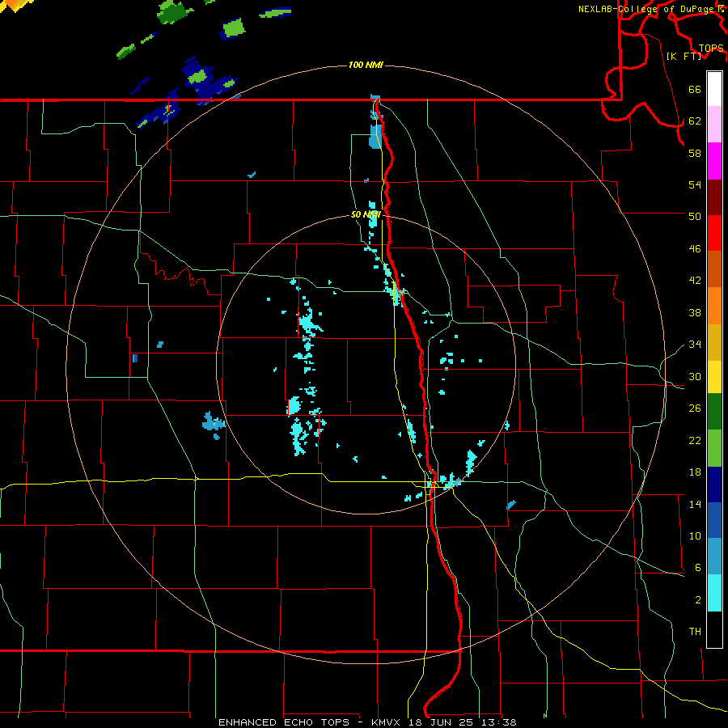Click the 46 legend value

click(695, 249)
